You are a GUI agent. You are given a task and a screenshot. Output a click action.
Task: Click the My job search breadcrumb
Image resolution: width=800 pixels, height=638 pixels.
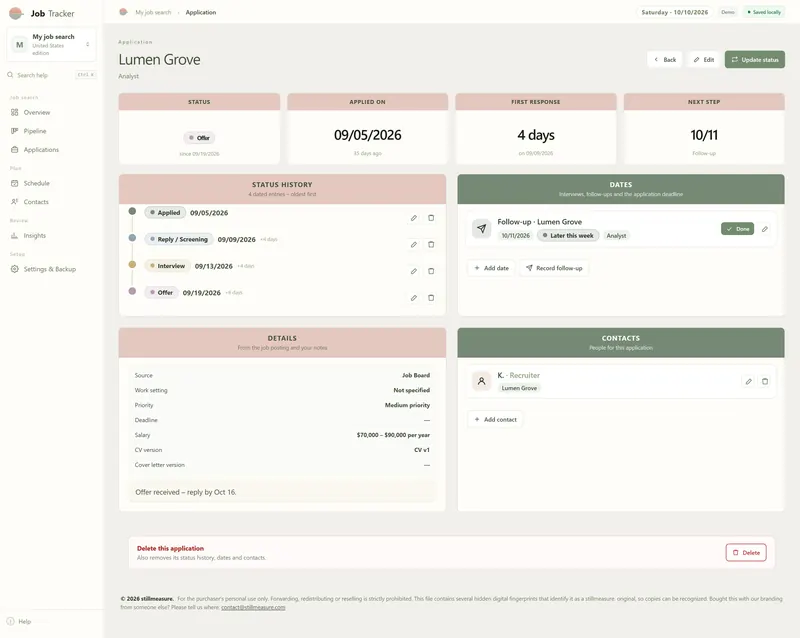(x=153, y=12)
